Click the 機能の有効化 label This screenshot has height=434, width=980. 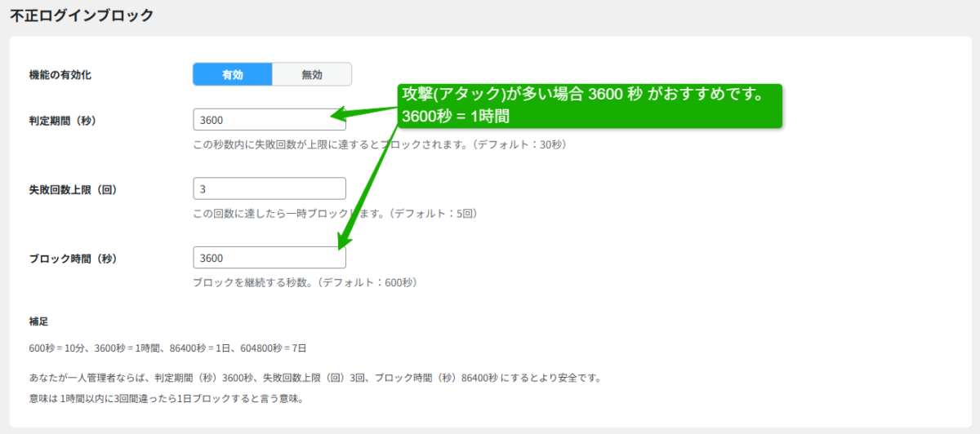pyautogui.click(x=60, y=75)
